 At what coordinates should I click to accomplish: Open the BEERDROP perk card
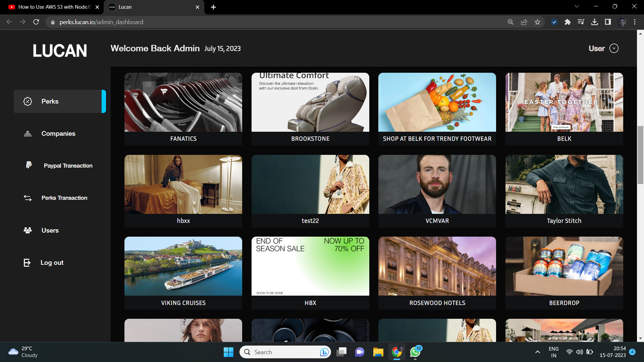(564, 273)
